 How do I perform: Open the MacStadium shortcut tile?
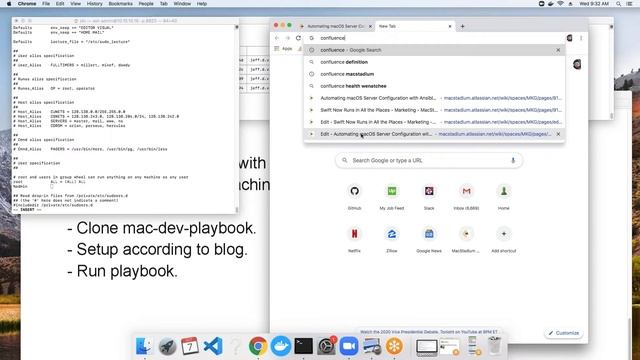pos(466,239)
